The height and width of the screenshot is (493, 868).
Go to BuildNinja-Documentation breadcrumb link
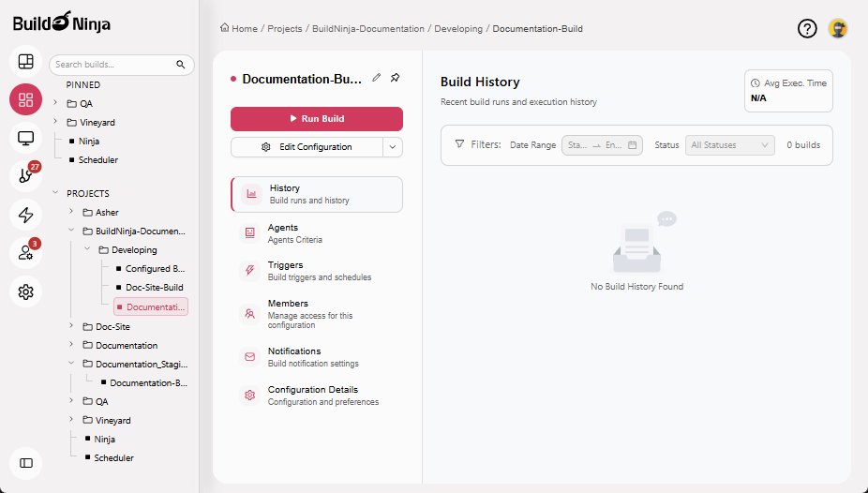click(368, 28)
